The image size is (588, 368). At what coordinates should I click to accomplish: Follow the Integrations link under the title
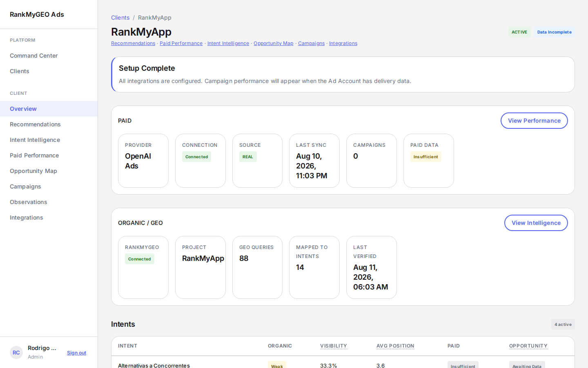[x=343, y=43]
